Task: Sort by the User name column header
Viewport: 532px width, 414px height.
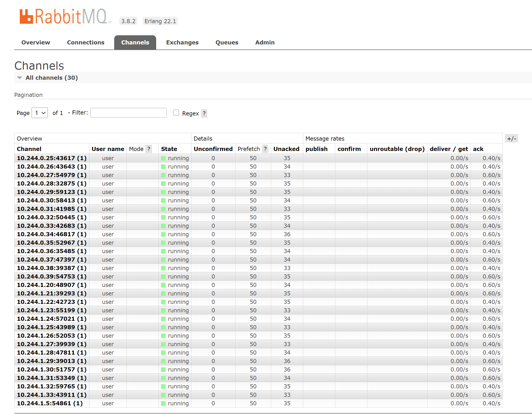Action: [108, 149]
